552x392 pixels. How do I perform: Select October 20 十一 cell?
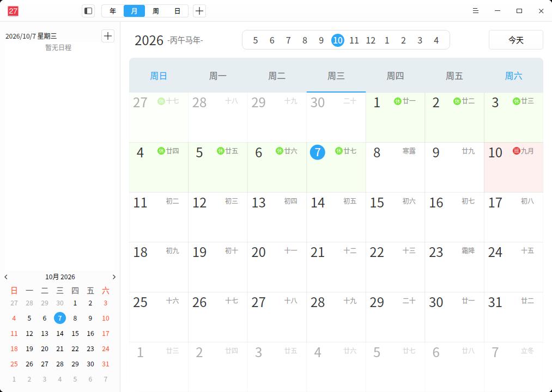(x=277, y=267)
